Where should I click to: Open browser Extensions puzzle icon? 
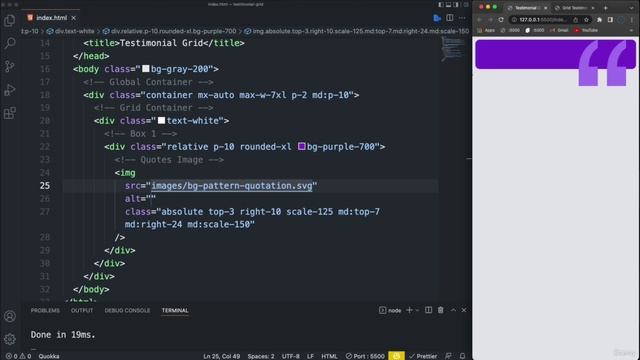[x=599, y=20]
